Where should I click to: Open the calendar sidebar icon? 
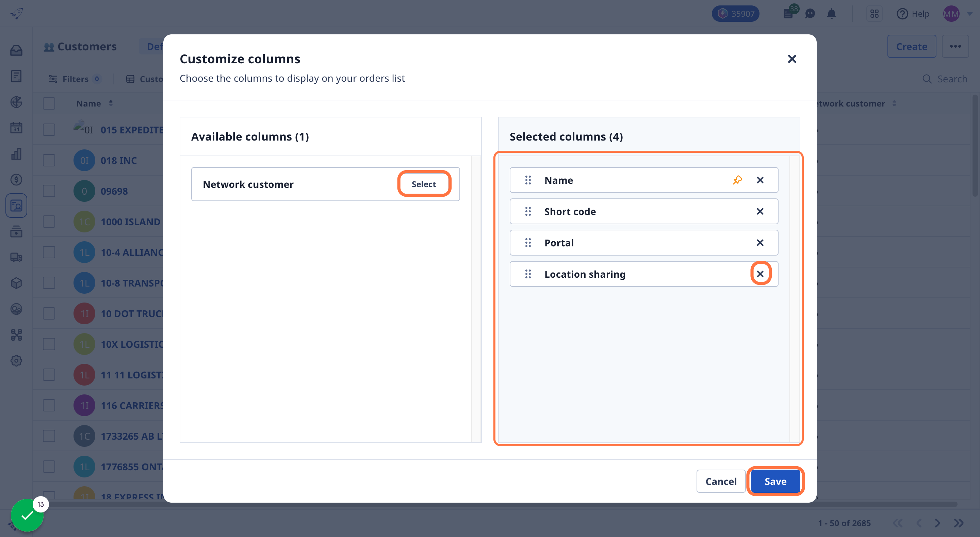tap(16, 128)
